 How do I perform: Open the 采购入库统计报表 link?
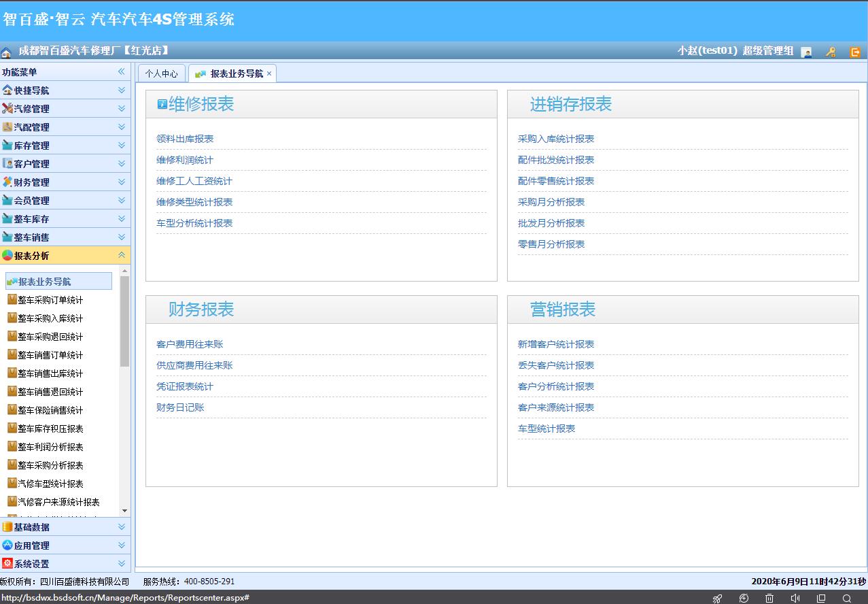point(556,139)
